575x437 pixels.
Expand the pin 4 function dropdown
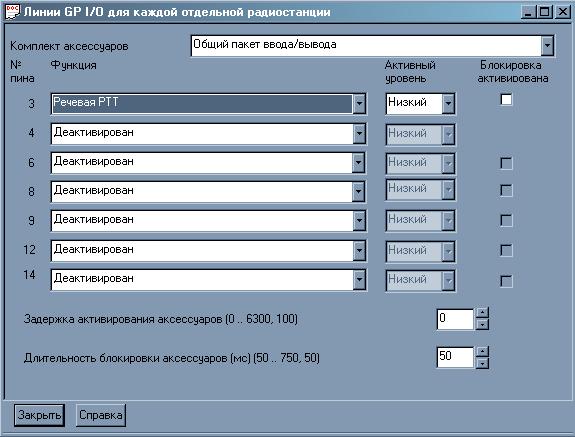click(359, 133)
